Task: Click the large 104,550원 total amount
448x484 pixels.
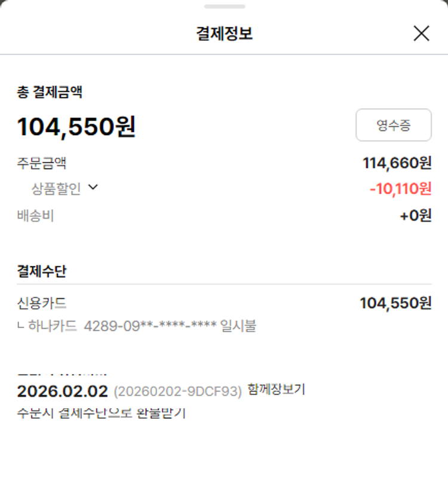Action: pyautogui.click(x=76, y=127)
